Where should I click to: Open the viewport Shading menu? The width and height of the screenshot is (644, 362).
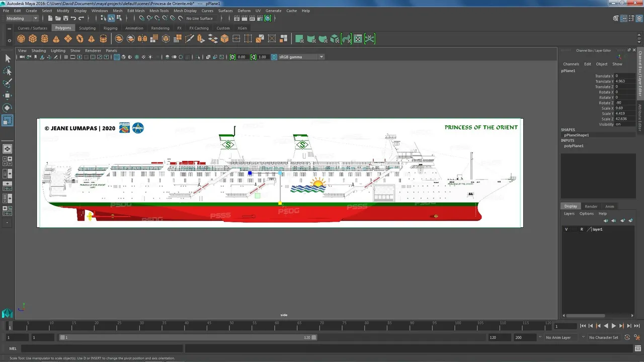[38, 50]
